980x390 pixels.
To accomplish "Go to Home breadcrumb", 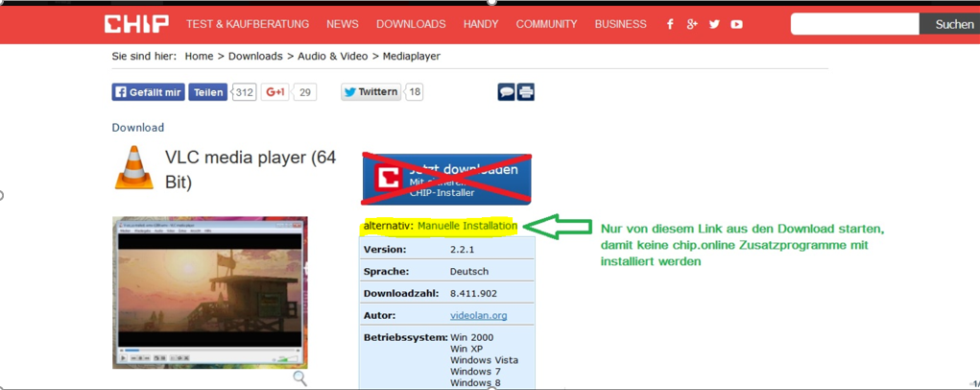I will pyautogui.click(x=200, y=57).
